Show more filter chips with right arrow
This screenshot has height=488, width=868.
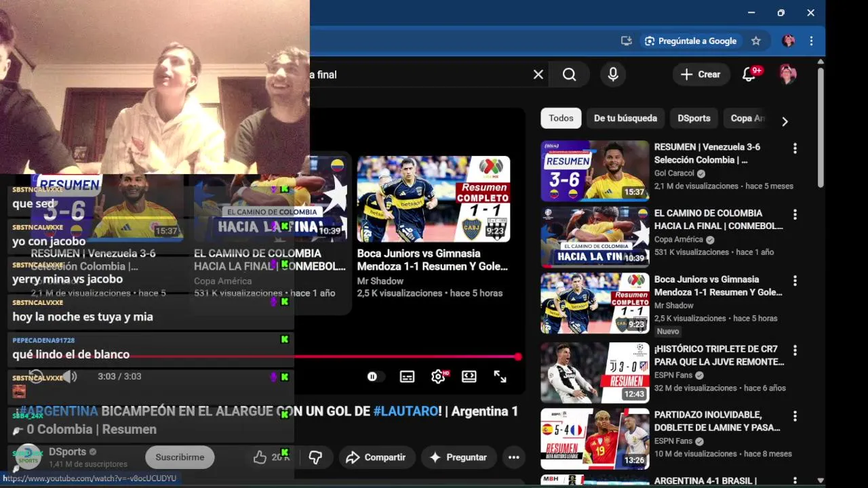click(785, 121)
